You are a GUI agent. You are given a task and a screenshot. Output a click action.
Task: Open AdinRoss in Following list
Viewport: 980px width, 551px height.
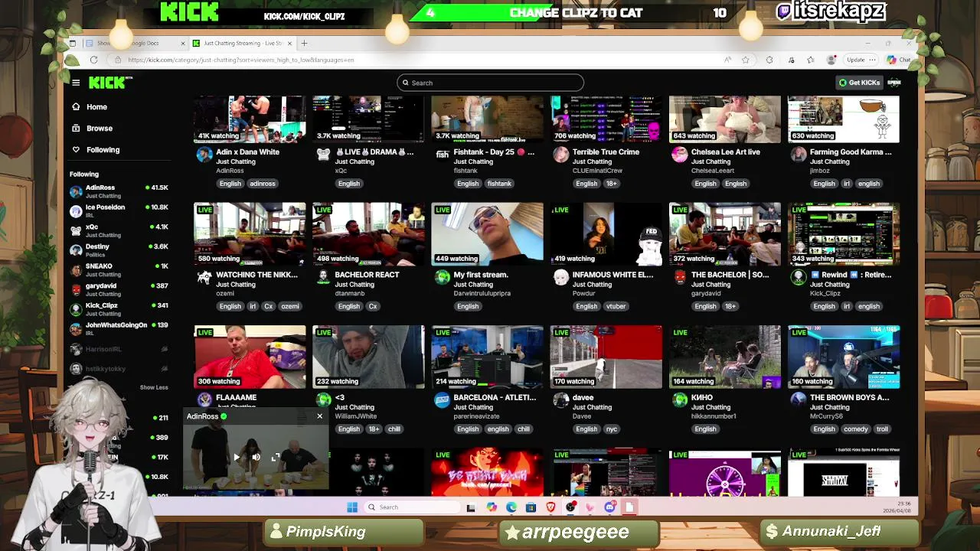tap(119, 191)
